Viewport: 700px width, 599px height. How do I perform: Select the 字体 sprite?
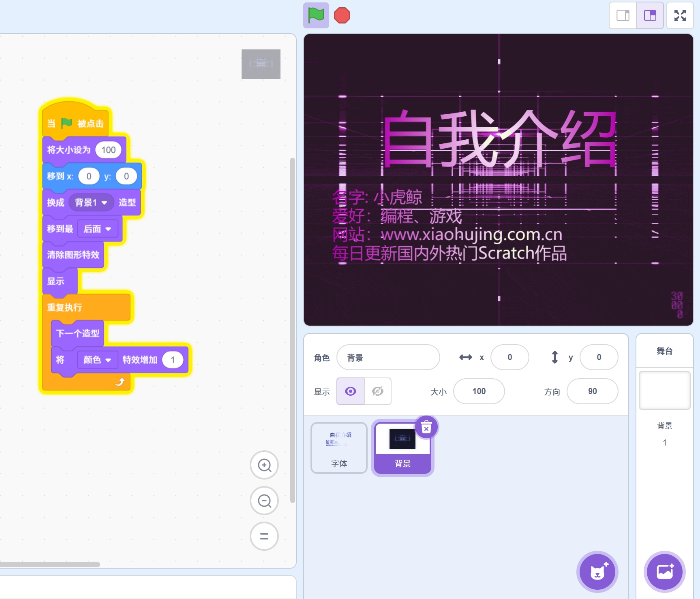(339, 448)
